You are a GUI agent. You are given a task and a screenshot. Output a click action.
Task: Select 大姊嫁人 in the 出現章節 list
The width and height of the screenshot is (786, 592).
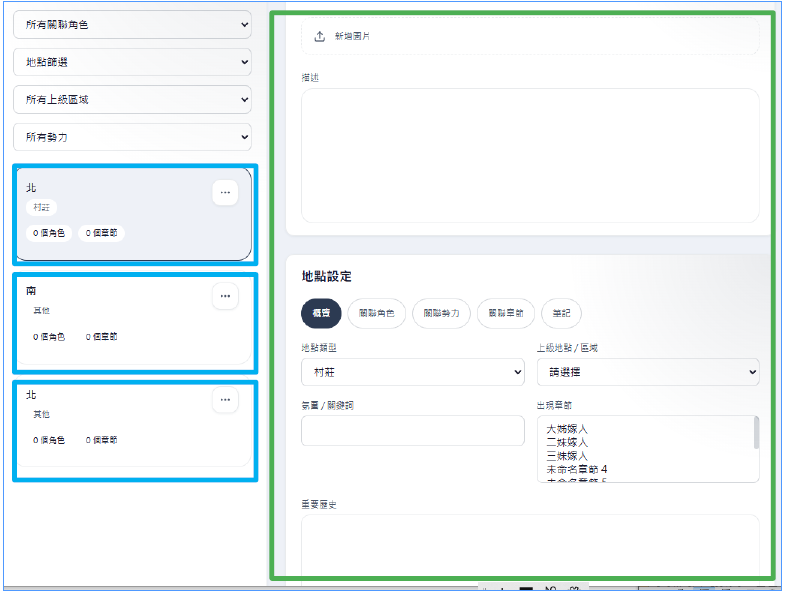[567, 429]
